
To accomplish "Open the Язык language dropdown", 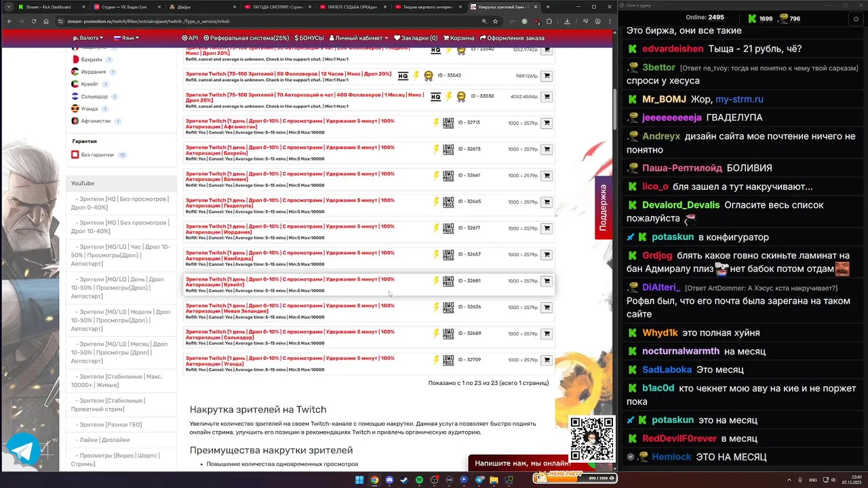I will (x=126, y=38).
